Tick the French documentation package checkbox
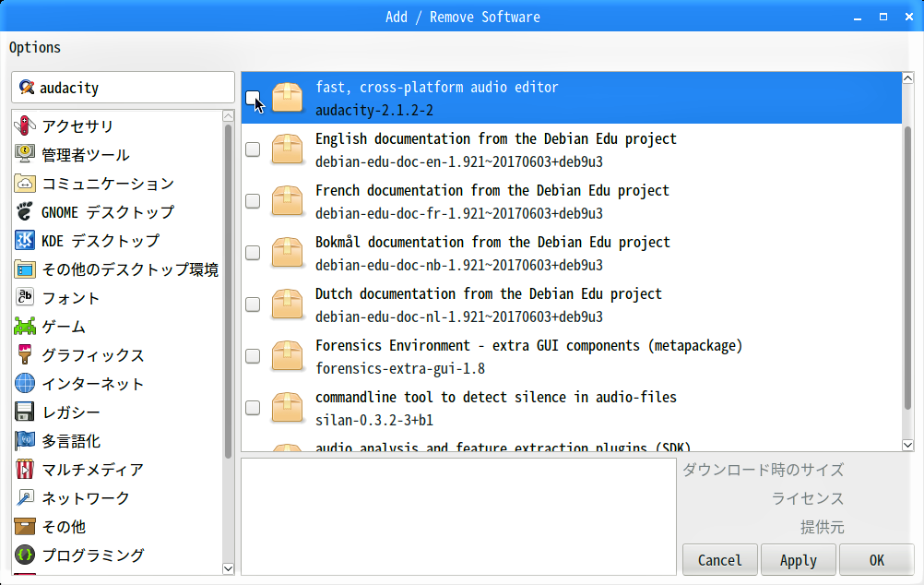The width and height of the screenshot is (924, 585). tap(253, 201)
